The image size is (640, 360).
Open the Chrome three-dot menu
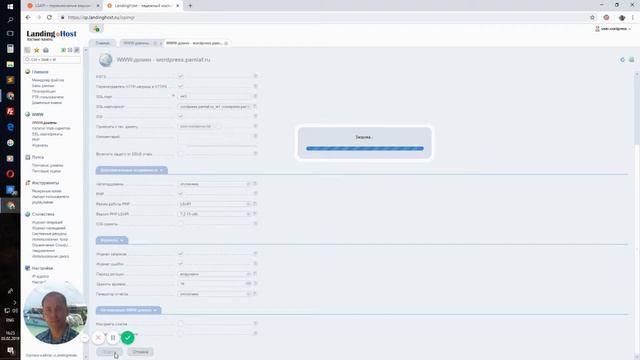tap(633, 17)
